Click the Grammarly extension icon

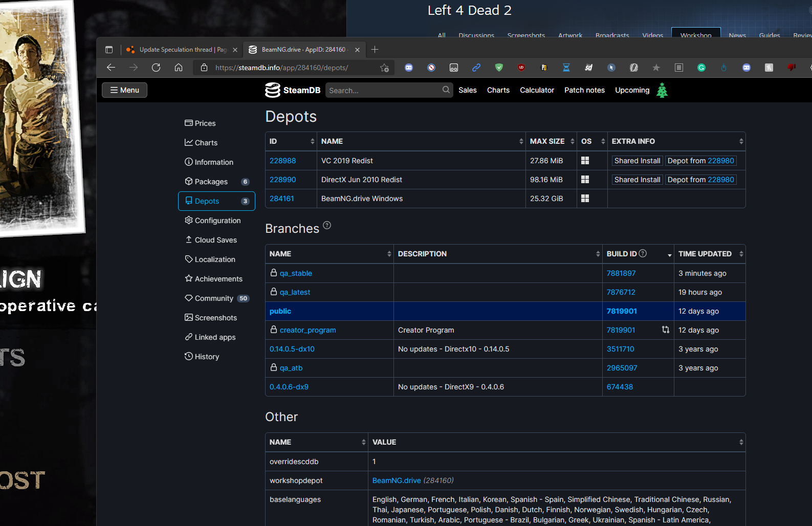click(x=701, y=68)
